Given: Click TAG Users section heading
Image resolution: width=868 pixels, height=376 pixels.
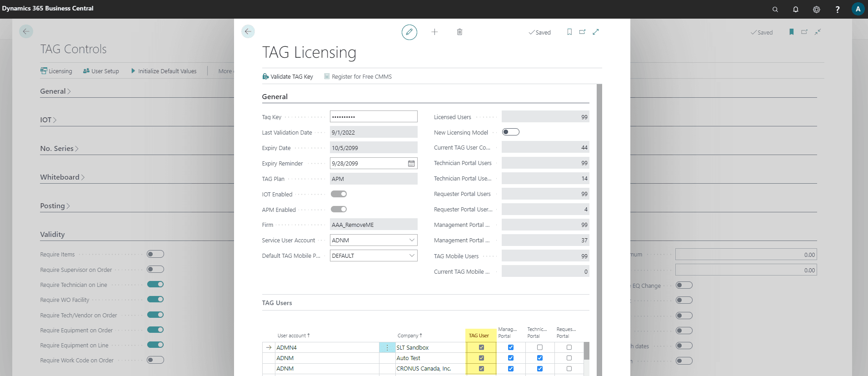Looking at the screenshot, I should coord(277,303).
